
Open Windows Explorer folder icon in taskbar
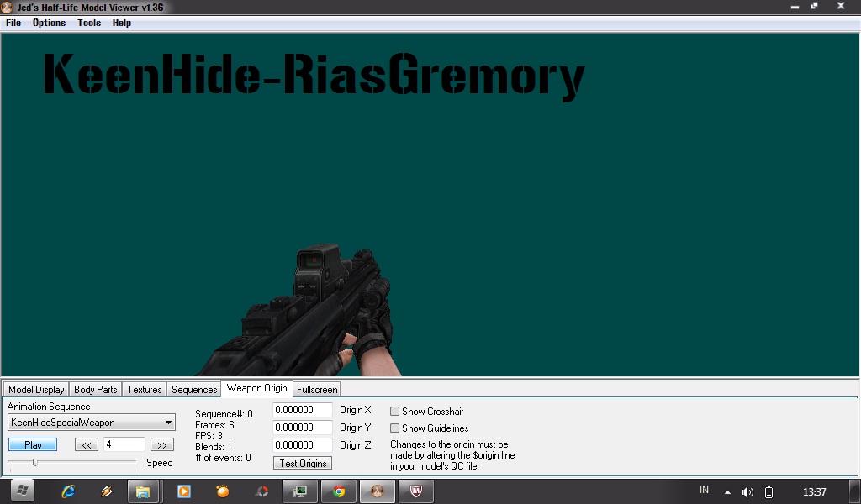tap(143, 492)
